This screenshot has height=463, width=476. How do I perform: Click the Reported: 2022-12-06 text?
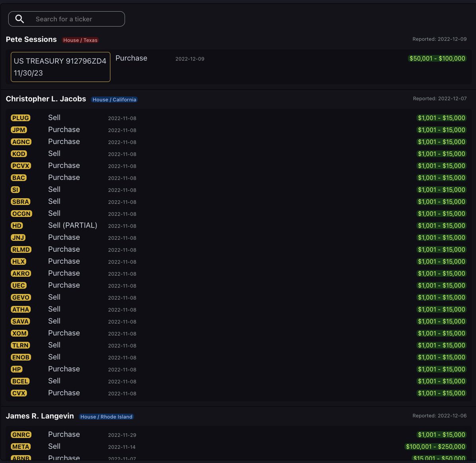(x=440, y=416)
